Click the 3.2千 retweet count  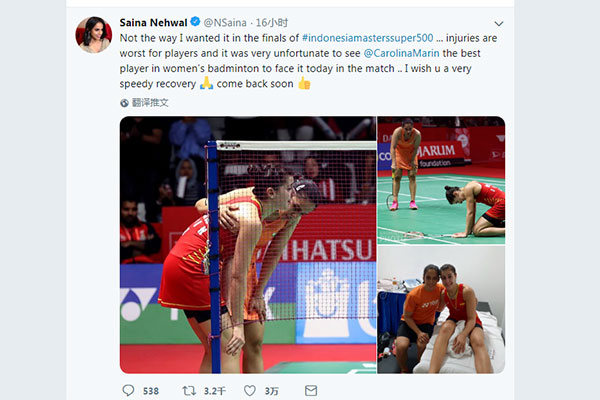pos(214,391)
